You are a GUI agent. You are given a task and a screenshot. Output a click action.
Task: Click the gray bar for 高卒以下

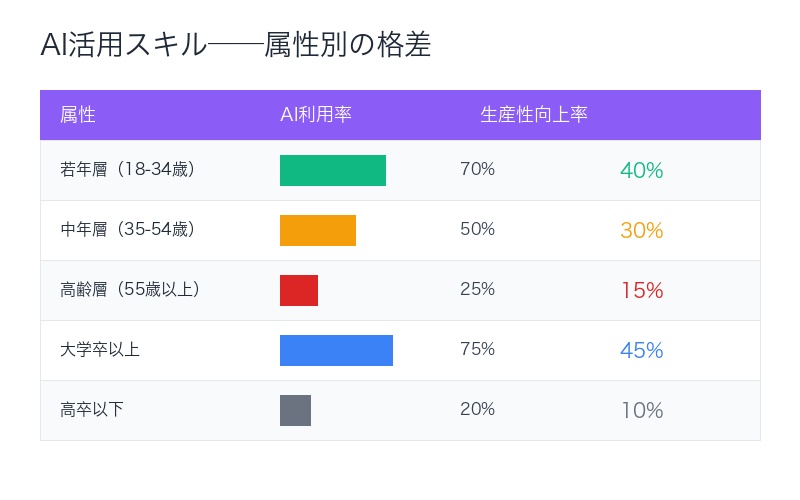tap(295, 410)
